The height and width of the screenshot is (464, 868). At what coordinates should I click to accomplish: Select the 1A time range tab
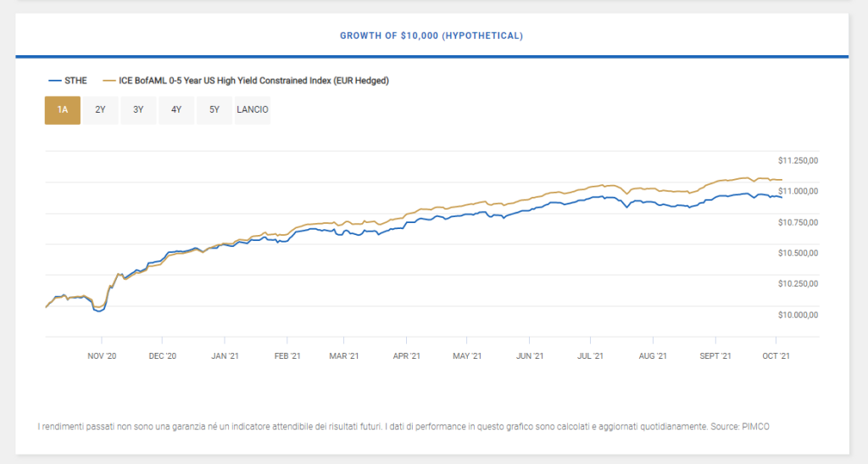point(63,109)
